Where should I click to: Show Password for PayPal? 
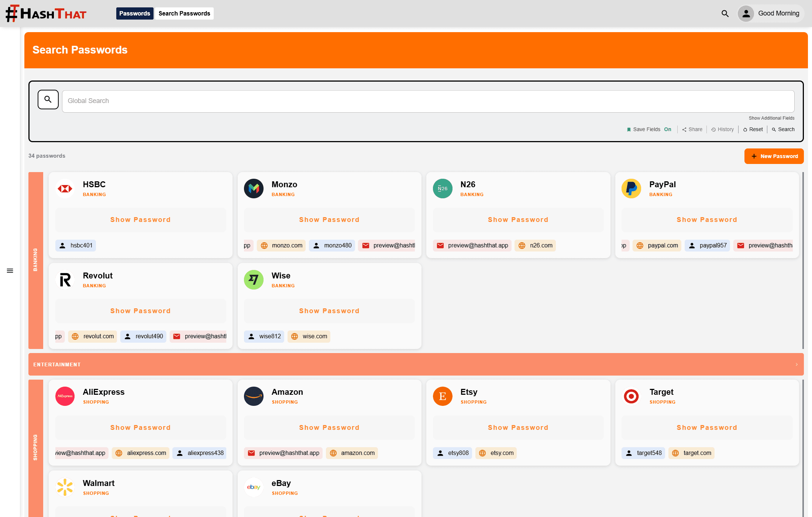(707, 220)
